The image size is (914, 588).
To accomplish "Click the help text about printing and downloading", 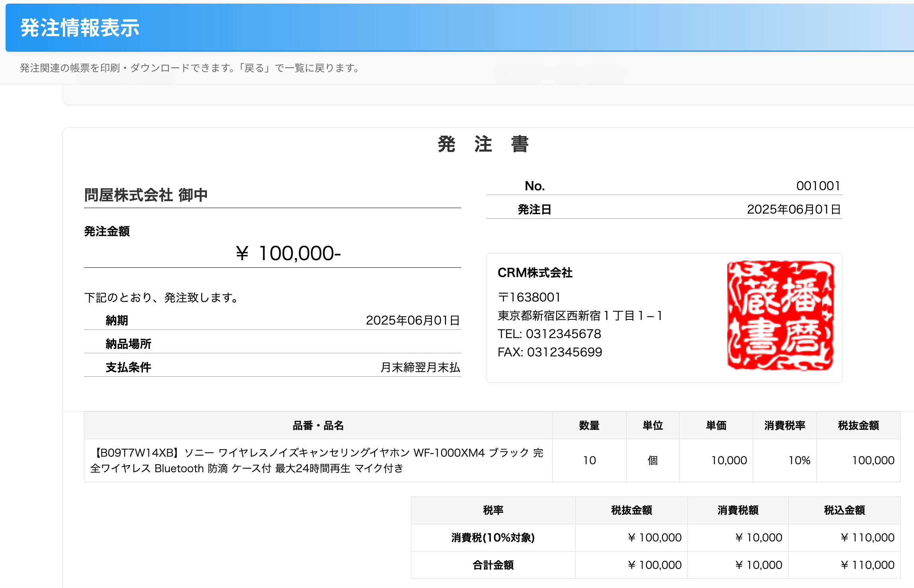I will [x=189, y=68].
